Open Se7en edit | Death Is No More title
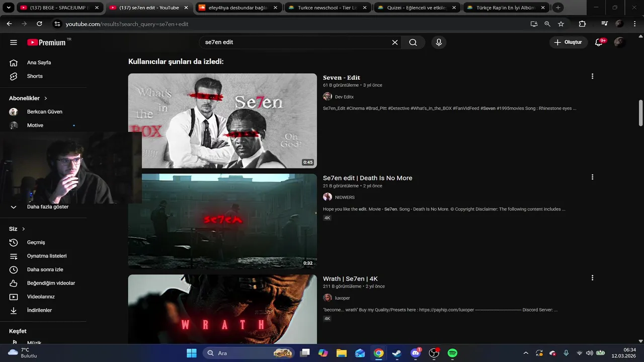This screenshot has height=362, width=644. coord(367,178)
